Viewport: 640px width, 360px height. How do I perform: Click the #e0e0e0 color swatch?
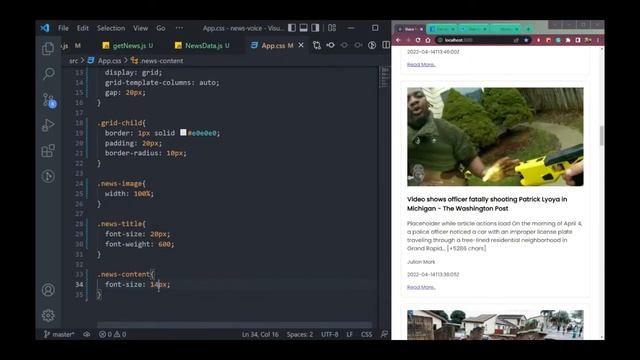tap(183, 132)
